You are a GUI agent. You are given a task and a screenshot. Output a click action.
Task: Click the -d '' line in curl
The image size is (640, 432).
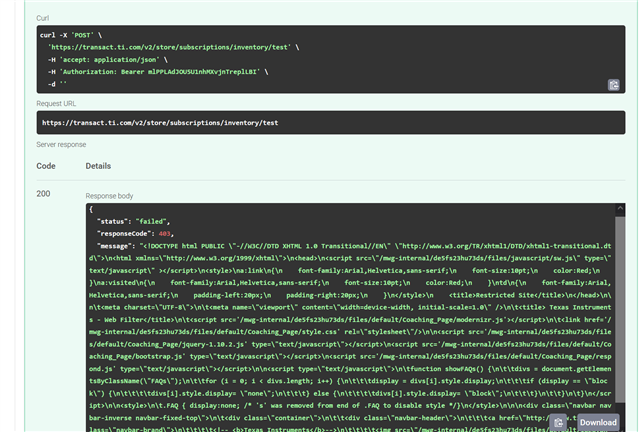(x=57, y=84)
